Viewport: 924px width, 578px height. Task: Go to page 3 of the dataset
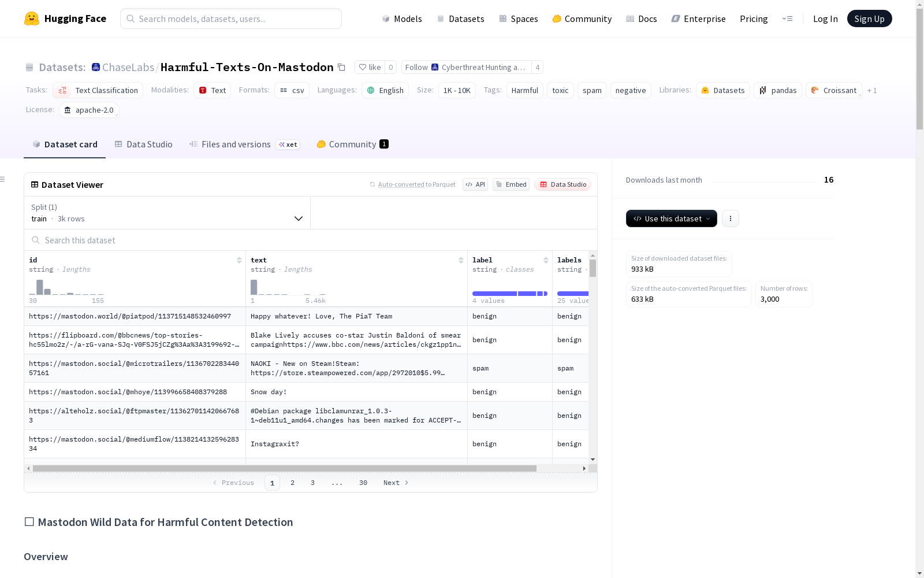pos(313,483)
